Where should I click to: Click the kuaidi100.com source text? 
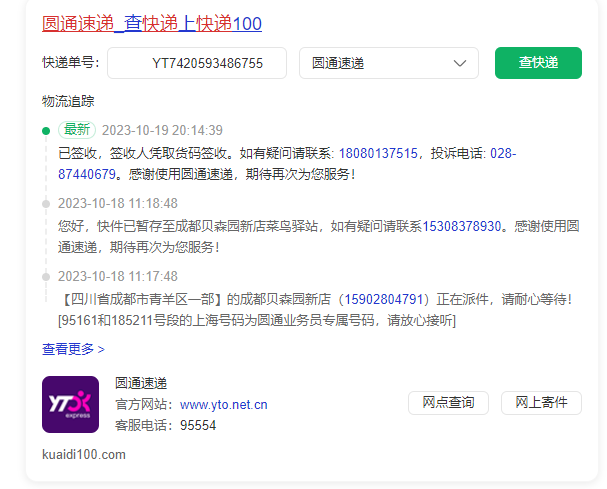84,454
